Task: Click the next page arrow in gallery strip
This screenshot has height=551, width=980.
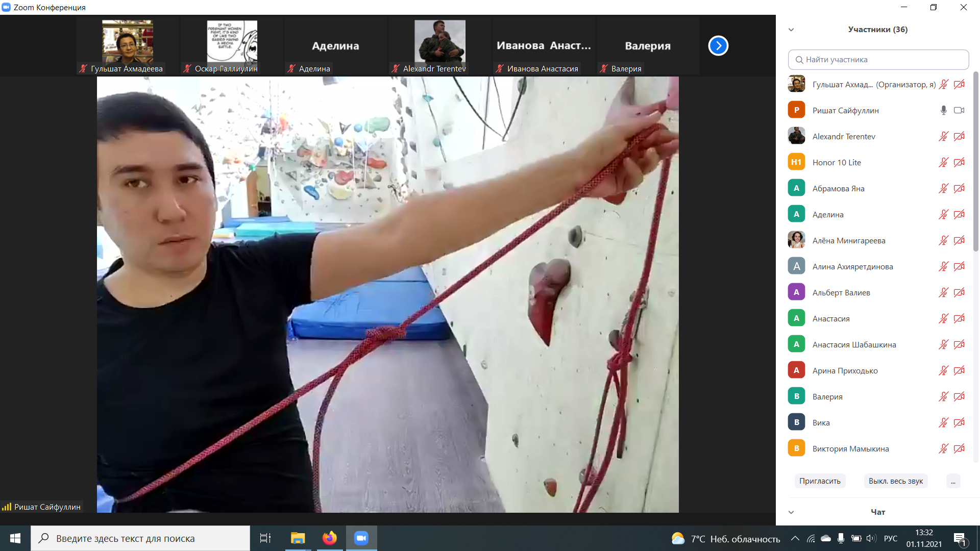Action: click(718, 46)
